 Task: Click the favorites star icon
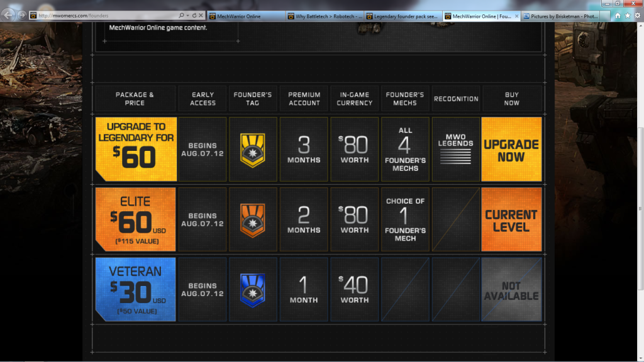pos(628,15)
